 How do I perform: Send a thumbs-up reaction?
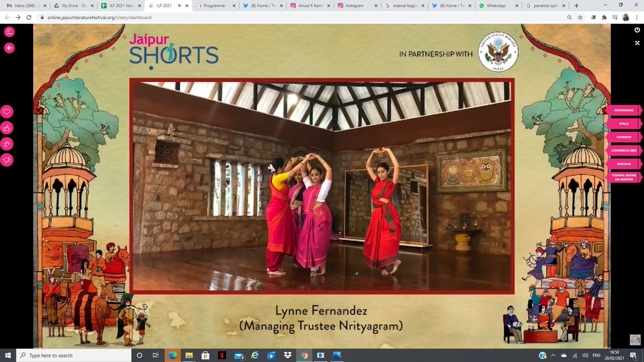tap(7, 128)
